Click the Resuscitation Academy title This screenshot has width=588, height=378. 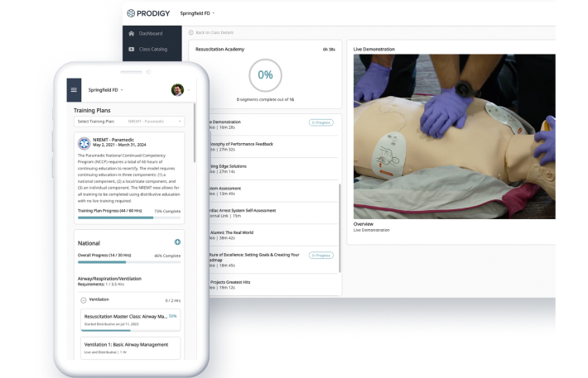(x=219, y=49)
